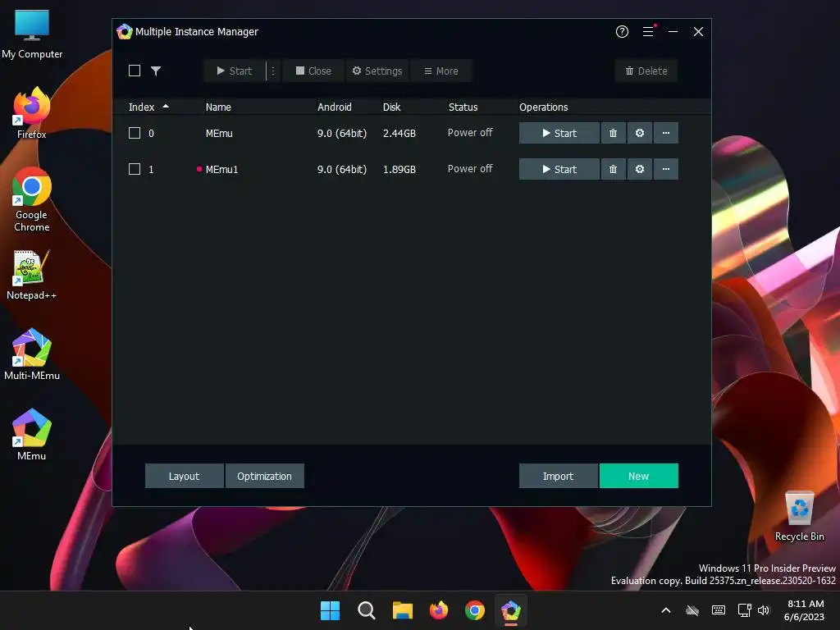Click the Name column header

point(218,107)
